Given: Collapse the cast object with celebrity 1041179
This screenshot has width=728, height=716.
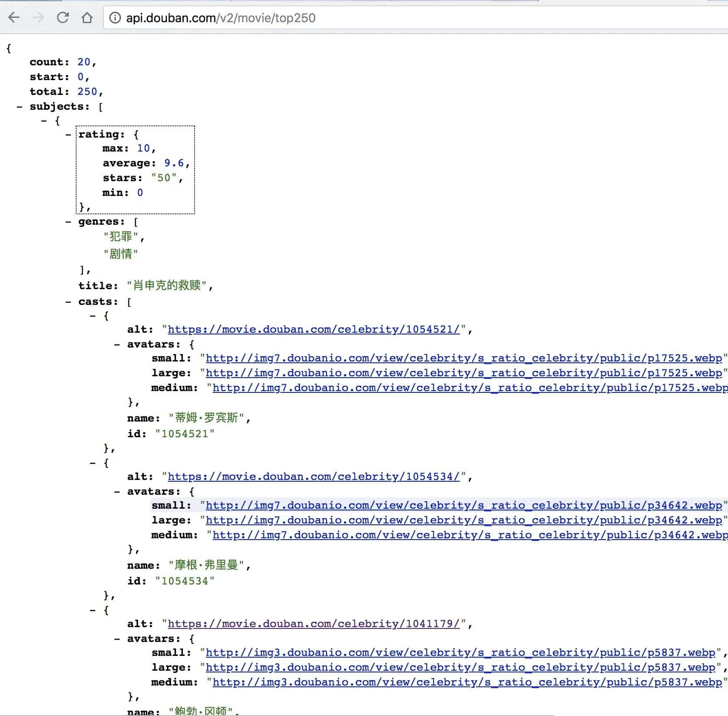Looking at the screenshot, I should [x=92, y=610].
